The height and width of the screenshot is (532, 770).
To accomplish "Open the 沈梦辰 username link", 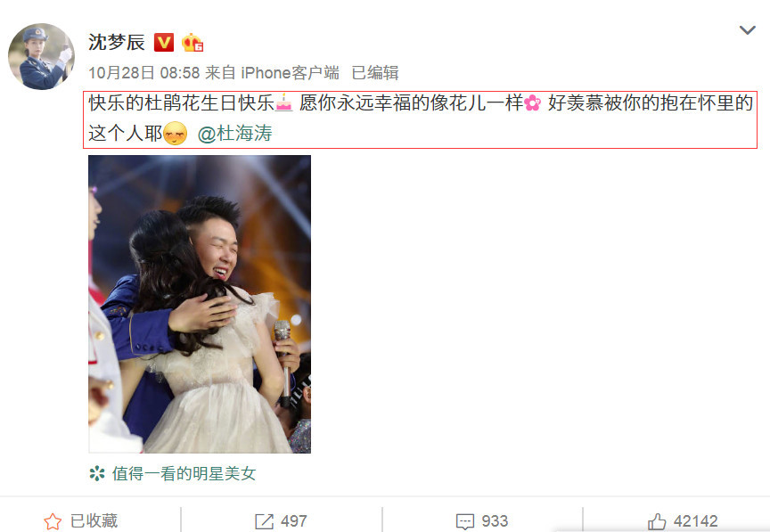I will pyautogui.click(x=117, y=42).
